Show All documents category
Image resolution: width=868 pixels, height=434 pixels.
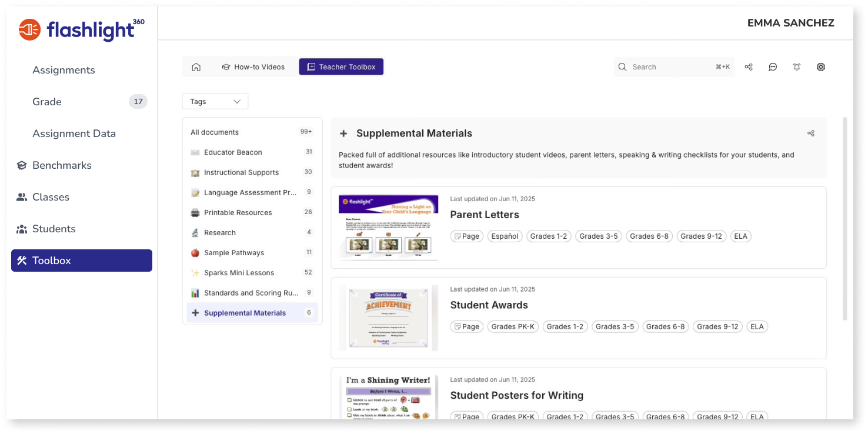(252, 132)
